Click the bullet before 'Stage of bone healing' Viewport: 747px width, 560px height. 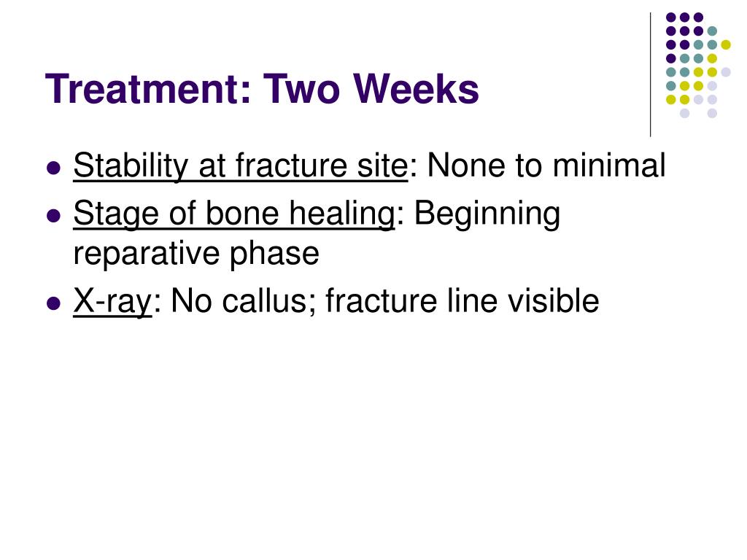click(54, 216)
